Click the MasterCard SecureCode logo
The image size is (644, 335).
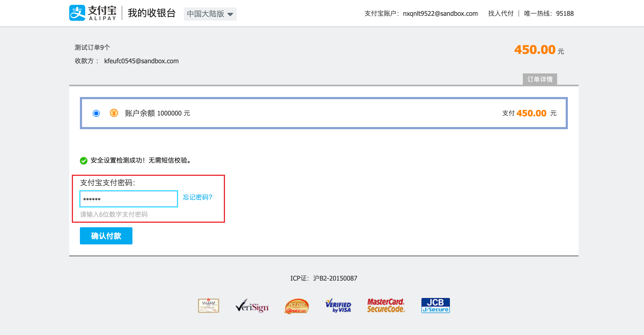(x=386, y=306)
